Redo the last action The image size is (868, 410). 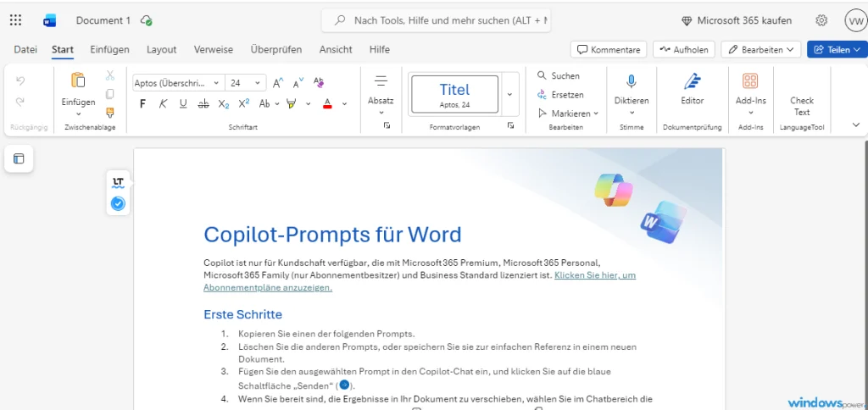[x=20, y=102]
